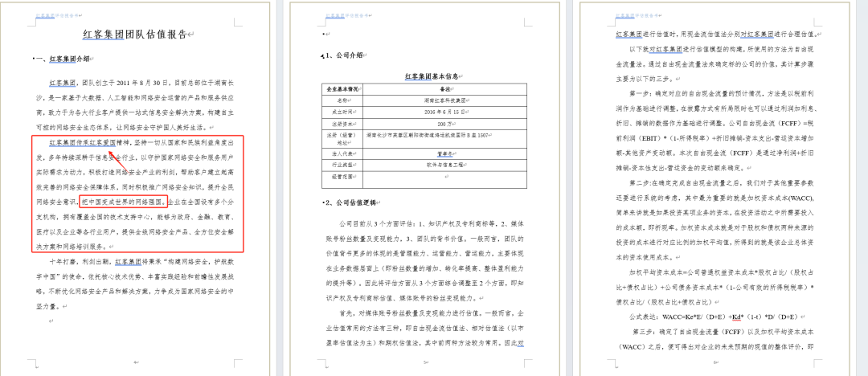Image resolution: width=868 pixels, height=376 pixels.
Task: Select the table caption 红客集团基本信息
Action: pyautogui.click(x=433, y=76)
